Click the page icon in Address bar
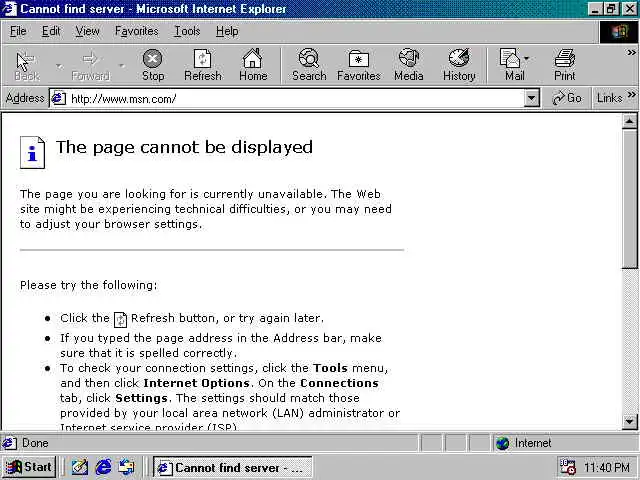Image resolution: width=640 pixels, height=480 pixels. tap(58, 98)
